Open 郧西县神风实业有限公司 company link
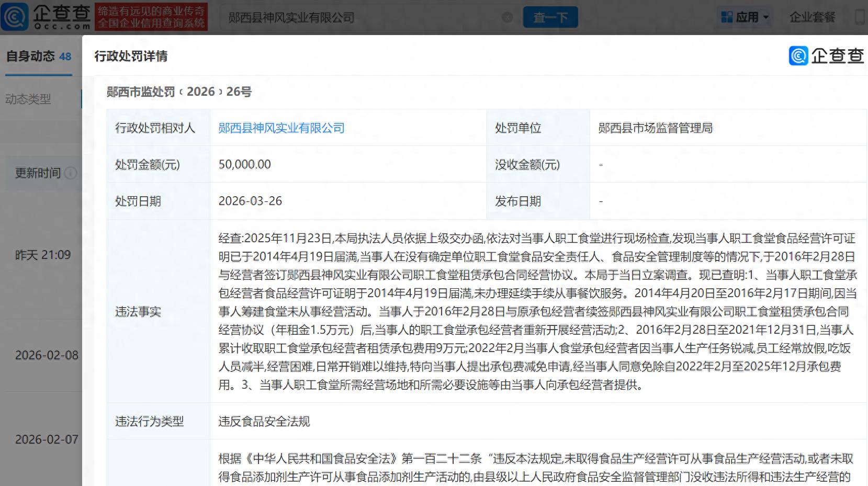 (x=281, y=128)
